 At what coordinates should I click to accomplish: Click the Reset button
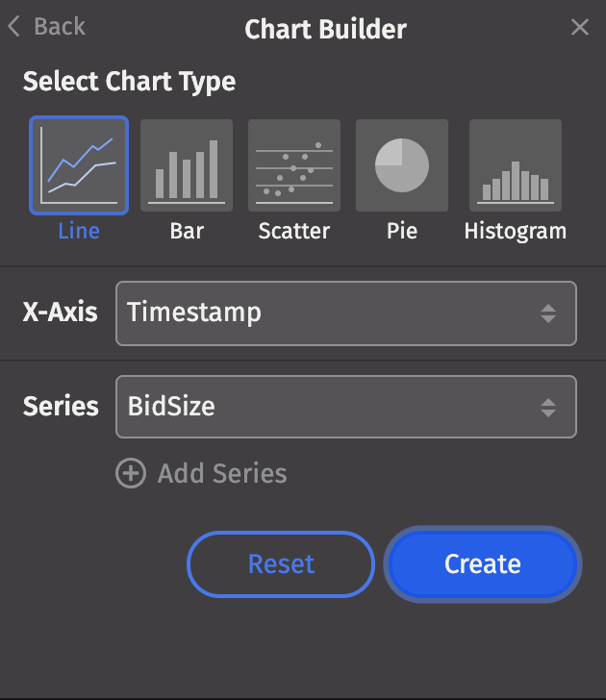click(x=281, y=564)
